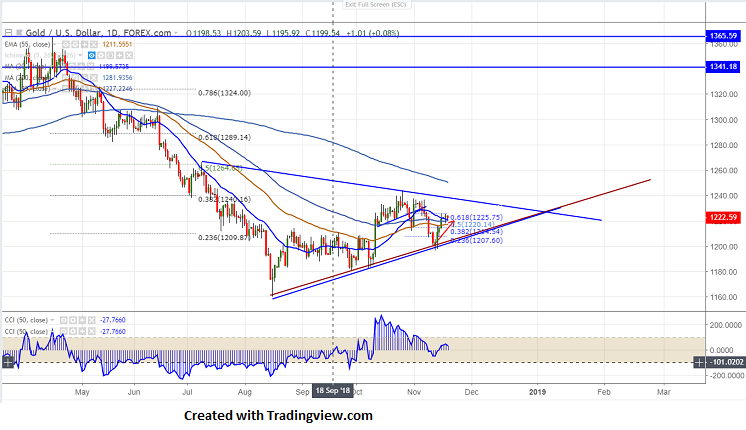
Task: Click the red 1222.59 current price label
Action: click(723, 217)
